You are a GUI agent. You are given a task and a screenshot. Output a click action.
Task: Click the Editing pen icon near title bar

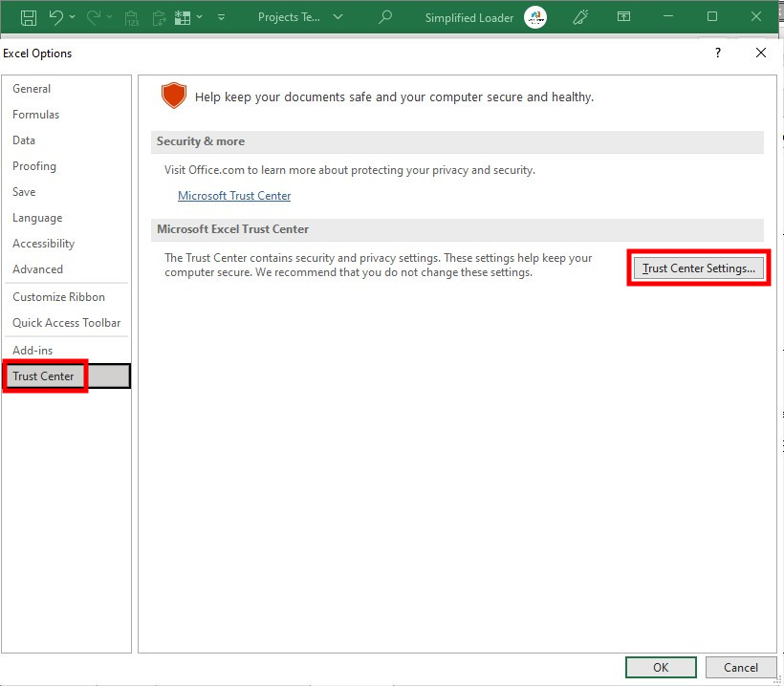pos(580,17)
